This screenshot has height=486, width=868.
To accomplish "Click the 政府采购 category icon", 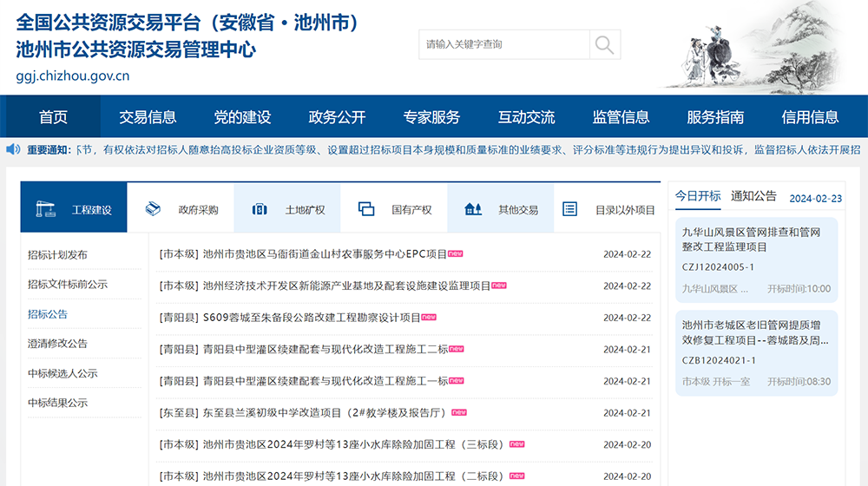I will (153, 209).
